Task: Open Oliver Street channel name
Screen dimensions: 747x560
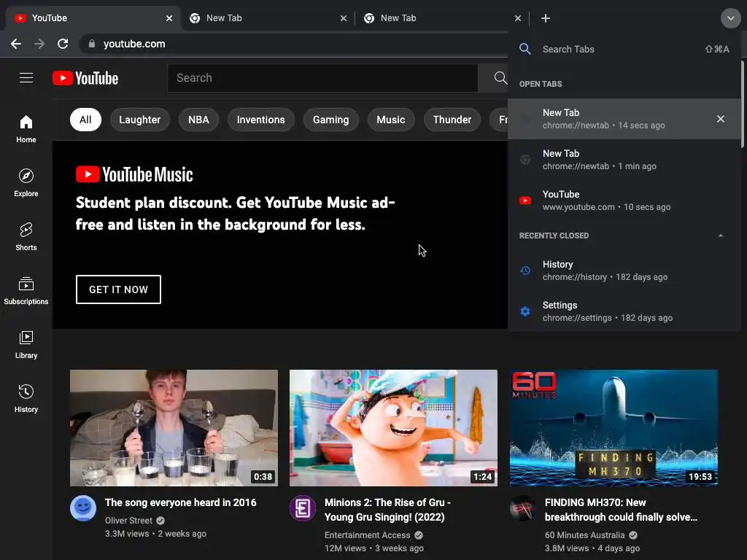Action: tap(128, 521)
